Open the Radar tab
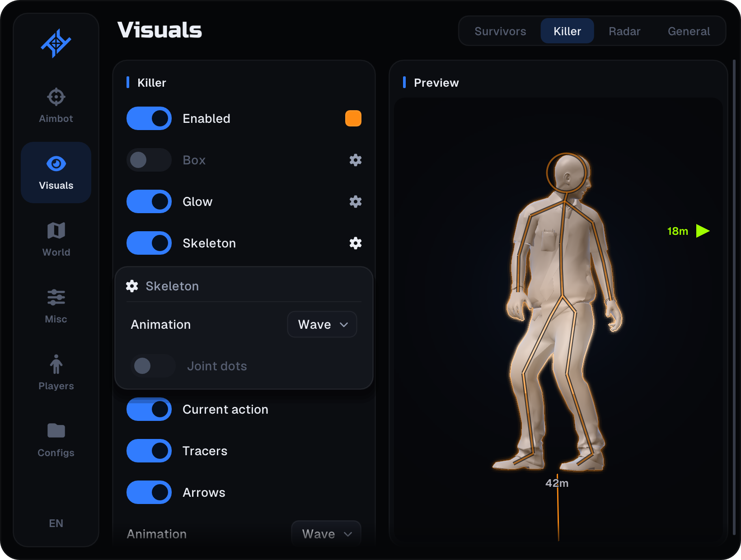This screenshot has width=741, height=560. coord(624,31)
